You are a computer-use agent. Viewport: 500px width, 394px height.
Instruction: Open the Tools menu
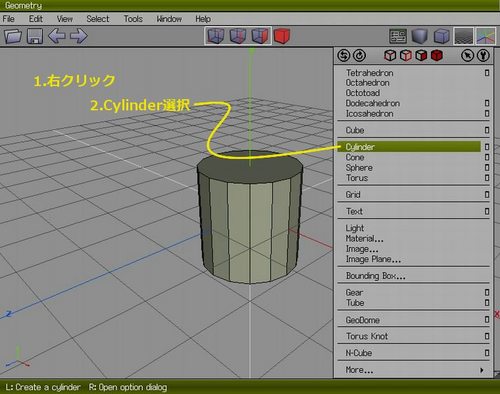coord(133,19)
